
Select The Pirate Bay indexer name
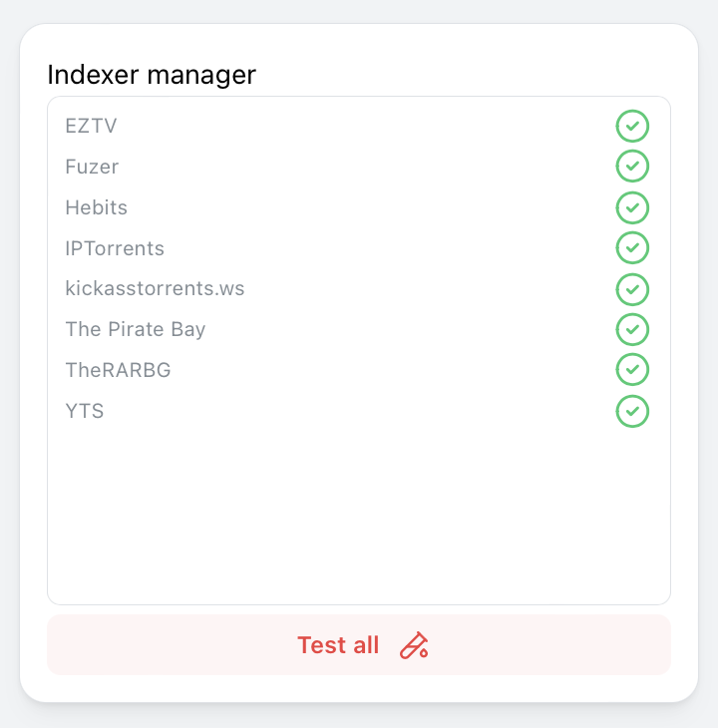(136, 329)
